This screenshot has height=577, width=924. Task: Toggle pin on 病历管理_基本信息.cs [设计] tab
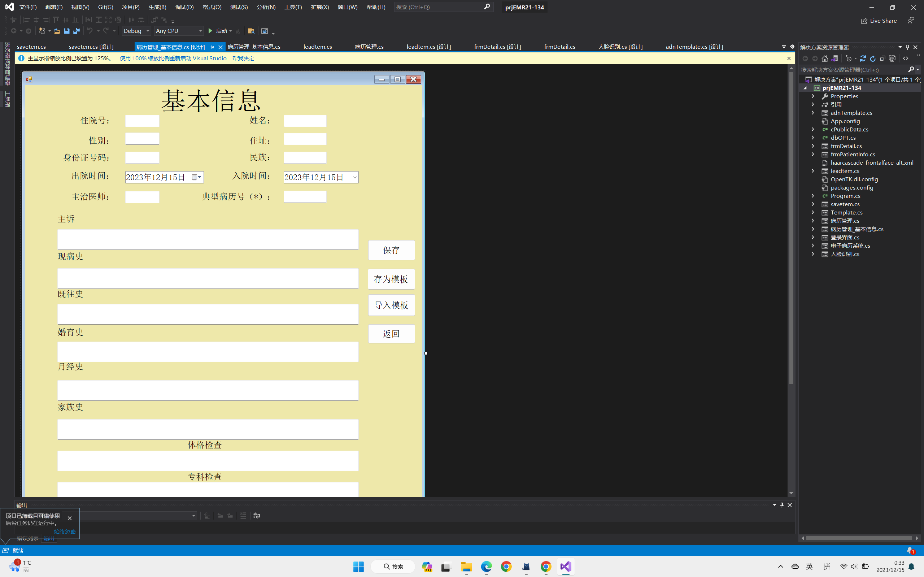[x=212, y=47]
